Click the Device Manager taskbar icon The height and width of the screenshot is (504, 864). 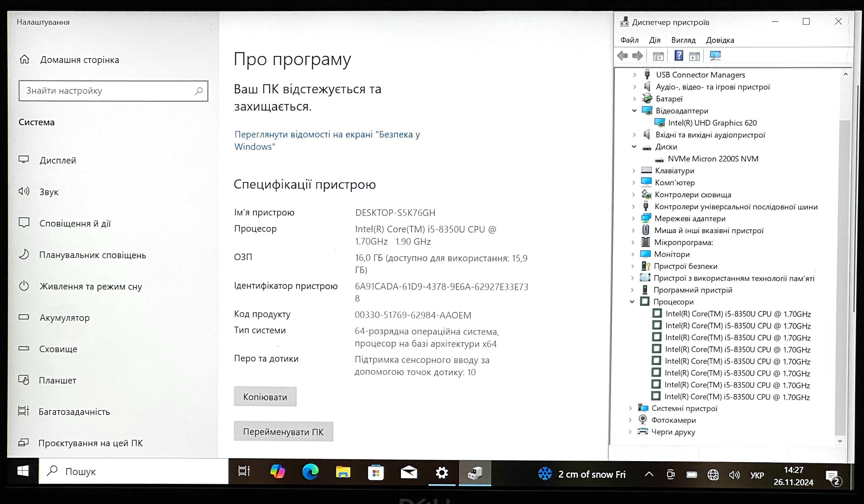click(475, 473)
